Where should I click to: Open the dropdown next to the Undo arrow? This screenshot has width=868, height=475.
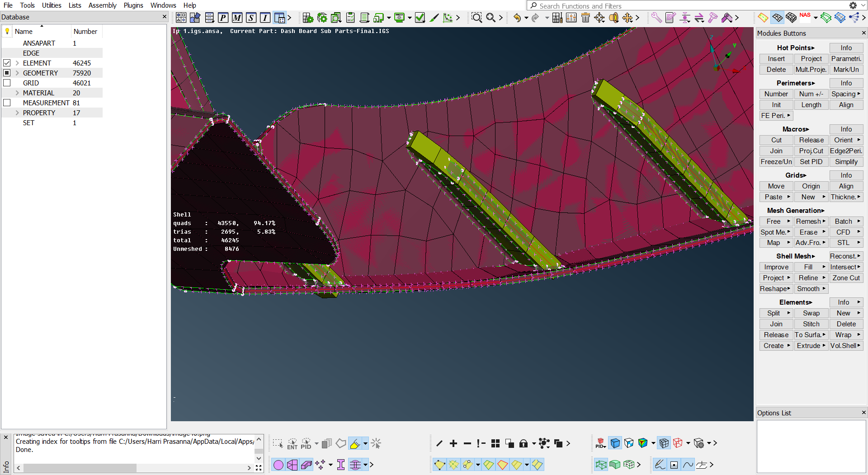(526, 18)
